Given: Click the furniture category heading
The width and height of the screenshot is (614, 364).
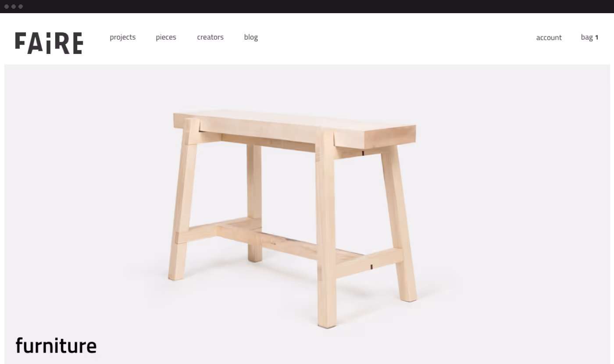Looking at the screenshot, I should 56,346.
